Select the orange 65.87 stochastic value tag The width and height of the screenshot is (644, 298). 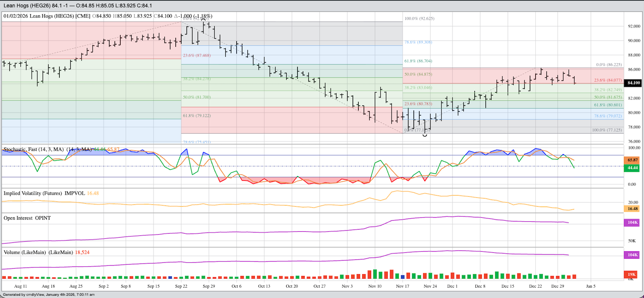click(632, 160)
